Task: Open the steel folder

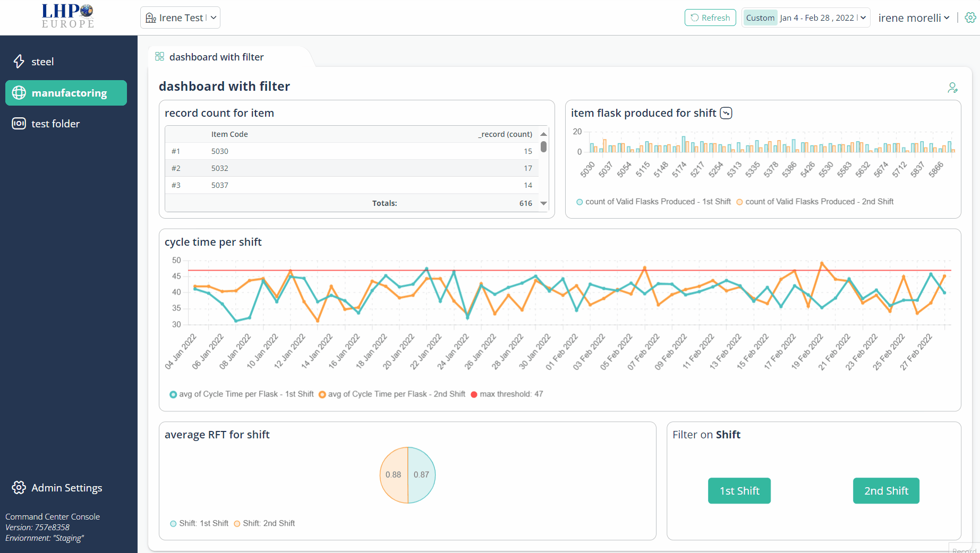Action: click(42, 62)
